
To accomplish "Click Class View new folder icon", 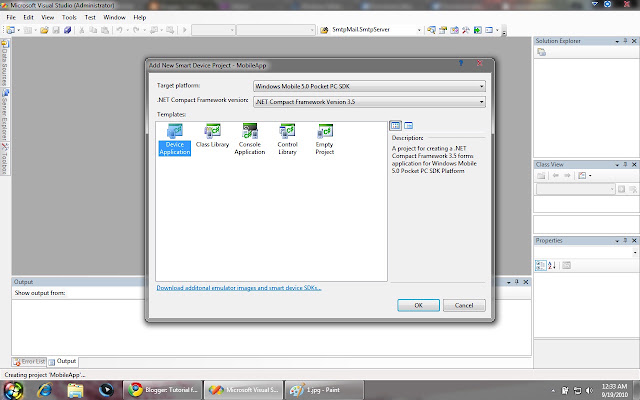I will (541, 176).
